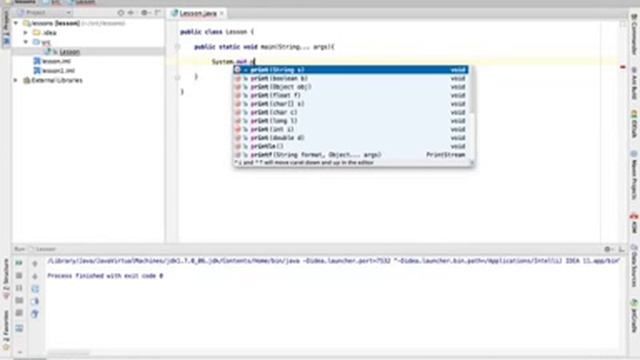Click the 'public class Lesson' line
Viewport: 640px width, 360px height.
click(x=217, y=32)
